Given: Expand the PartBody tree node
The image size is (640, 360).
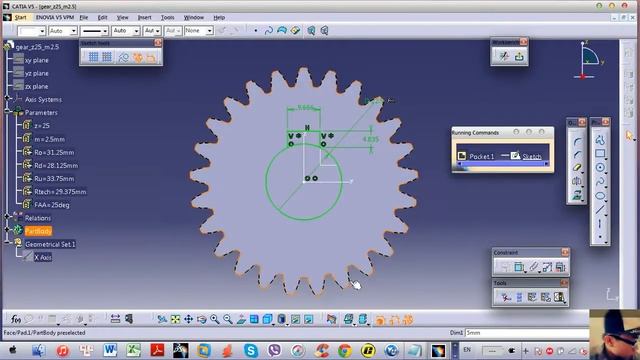Looking at the screenshot, I should [x=7, y=230].
